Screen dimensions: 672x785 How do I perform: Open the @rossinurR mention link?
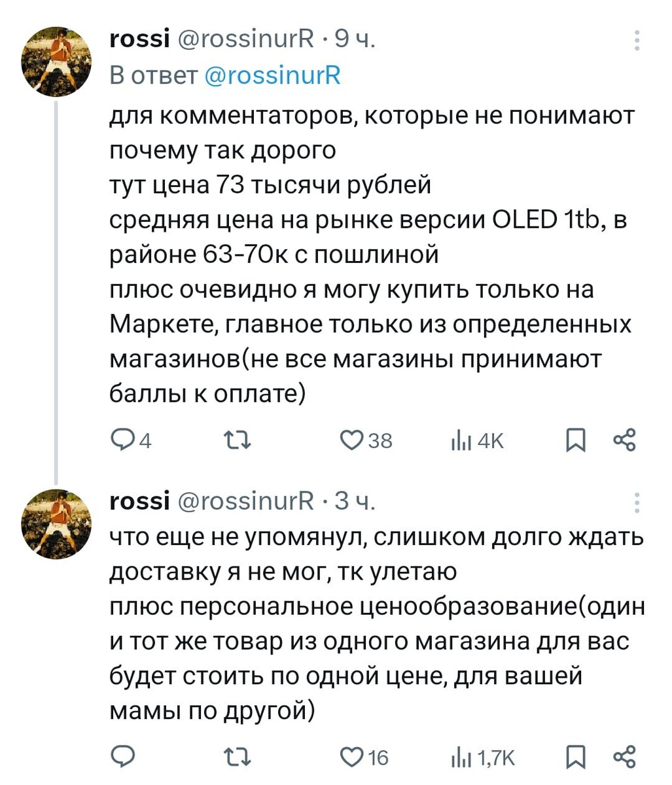[x=273, y=75]
